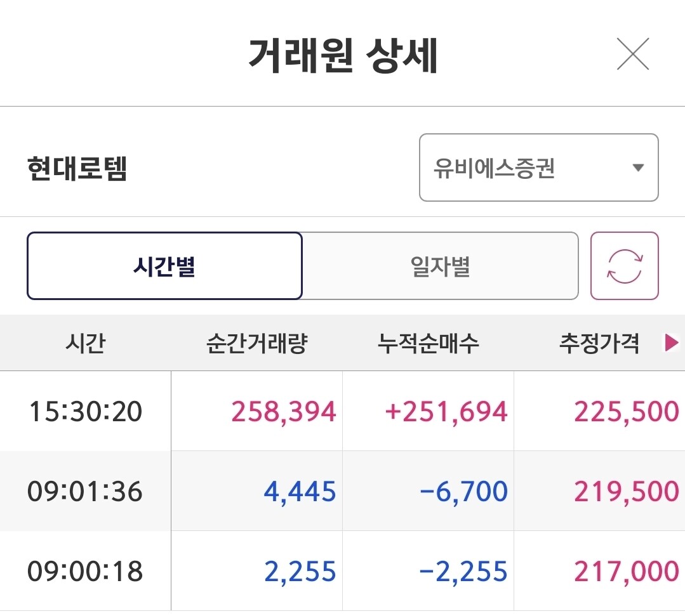The width and height of the screenshot is (685, 616).
Task: Select the 09:00:18 time row
Action: click(x=85, y=572)
